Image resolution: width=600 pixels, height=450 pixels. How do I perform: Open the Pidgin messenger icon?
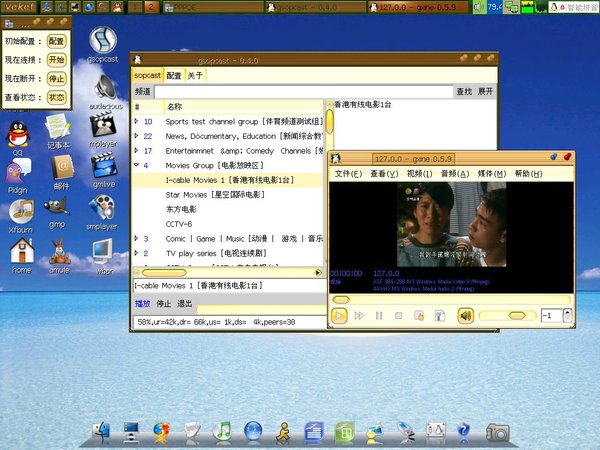(19, 172)
